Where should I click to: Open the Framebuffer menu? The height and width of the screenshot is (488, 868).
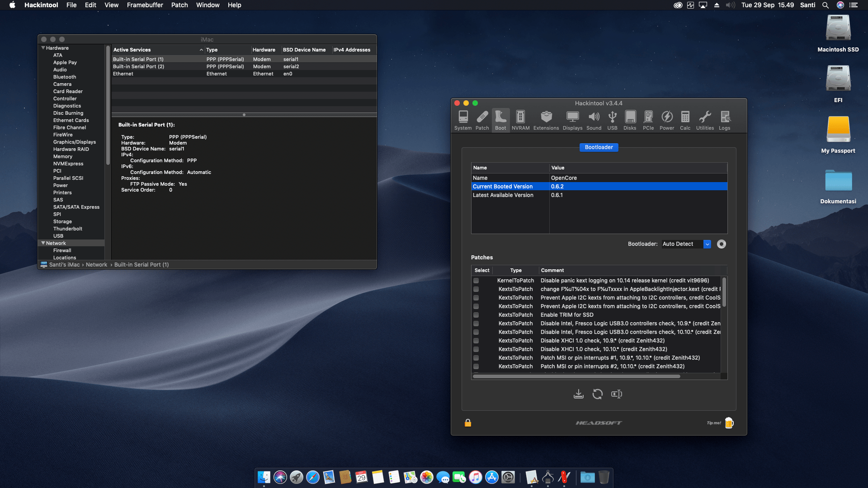coord(144,5)
